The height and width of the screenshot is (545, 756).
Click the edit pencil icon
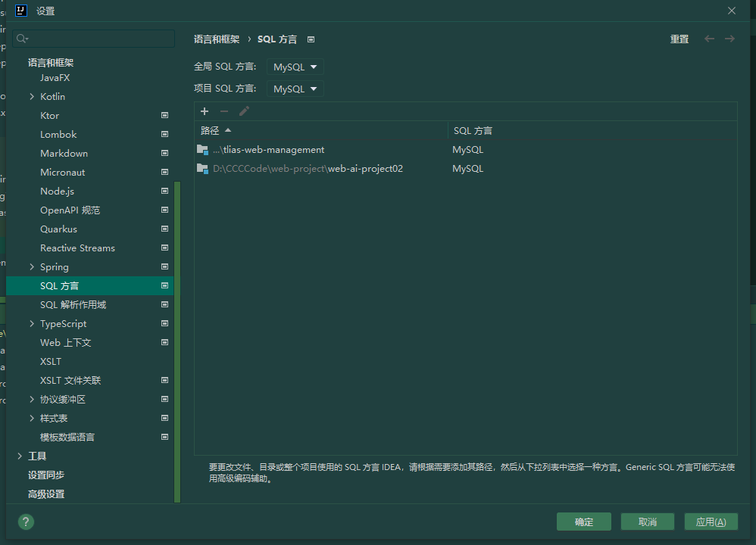tap(244, 111)
